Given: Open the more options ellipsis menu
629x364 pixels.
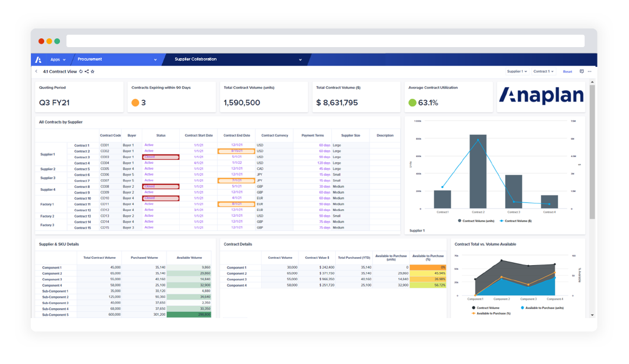Looking at the screenshot, I should coord(590,71).
